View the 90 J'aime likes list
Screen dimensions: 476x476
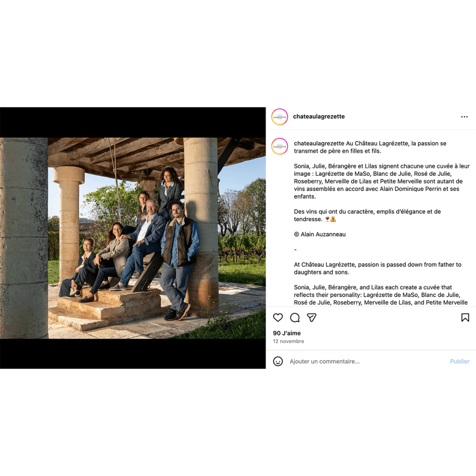click(x=286, y=333)
